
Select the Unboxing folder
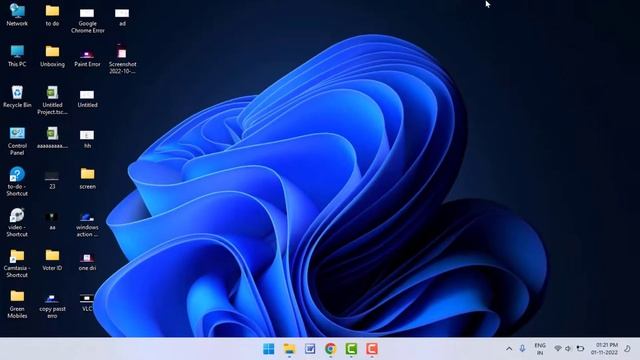tap(52, 56)
